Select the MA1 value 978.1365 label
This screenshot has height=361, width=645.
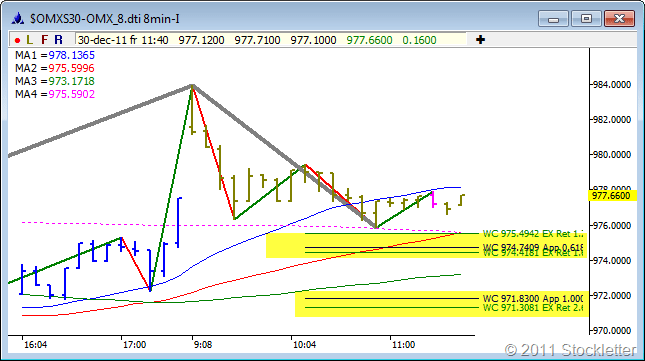(x=72, y=55)
